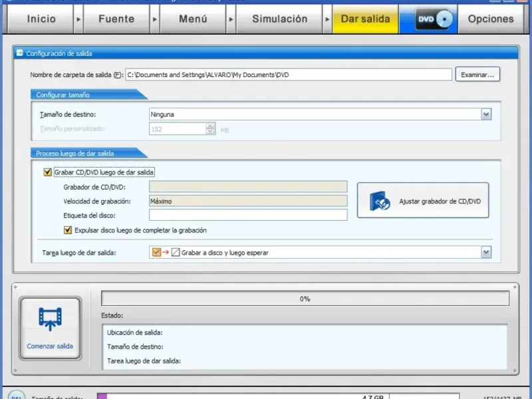Select the Dar salida tab
This screenshot has height=399, width=532.
pos(365,19)
